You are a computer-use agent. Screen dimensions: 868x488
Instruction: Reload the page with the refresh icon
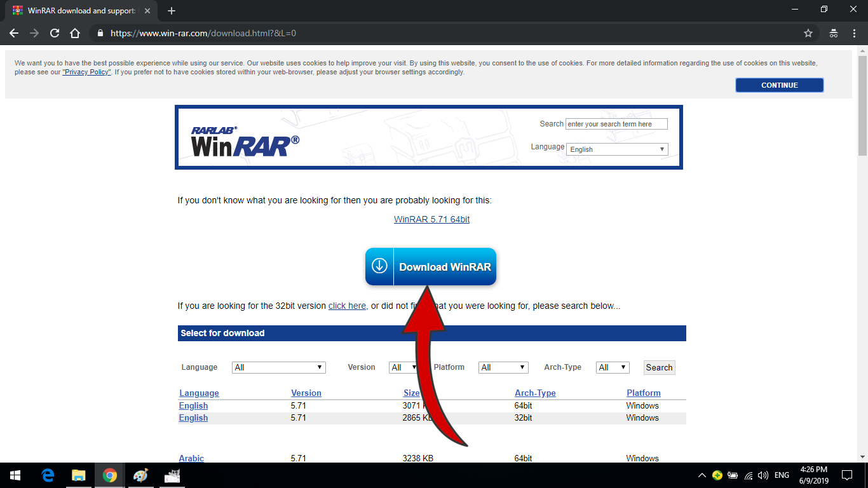tap(55, 33)
